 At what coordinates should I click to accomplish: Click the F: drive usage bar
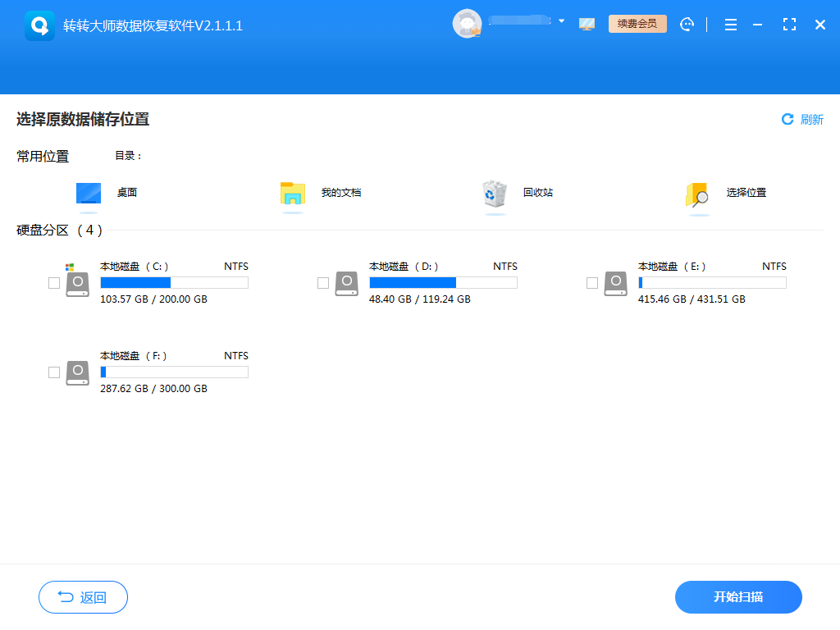(x=174, y=372)
